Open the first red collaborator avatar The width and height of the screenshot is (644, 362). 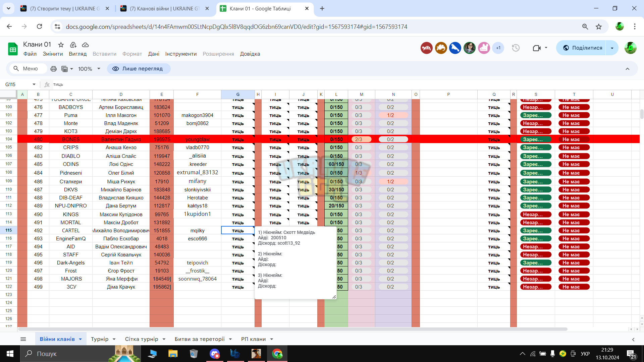(x=427, y=48)
